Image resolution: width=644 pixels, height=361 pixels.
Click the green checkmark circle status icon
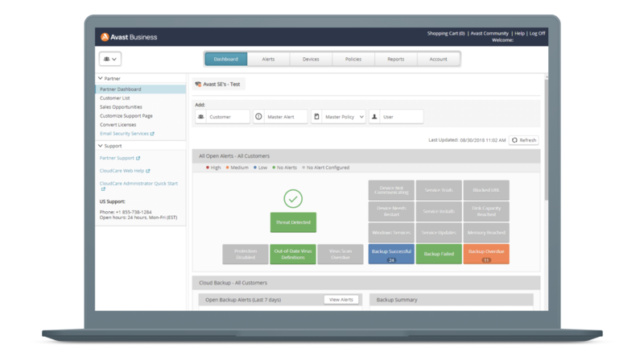[x=293, y=198]
